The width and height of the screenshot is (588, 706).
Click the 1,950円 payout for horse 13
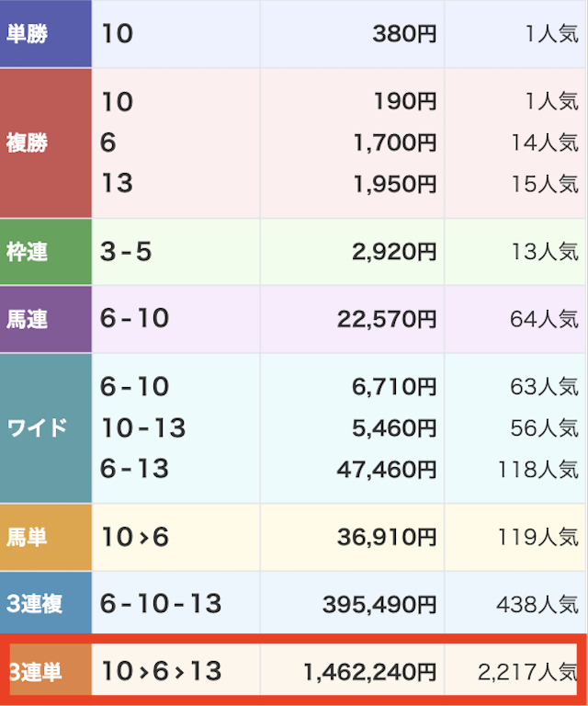point(394,184)
